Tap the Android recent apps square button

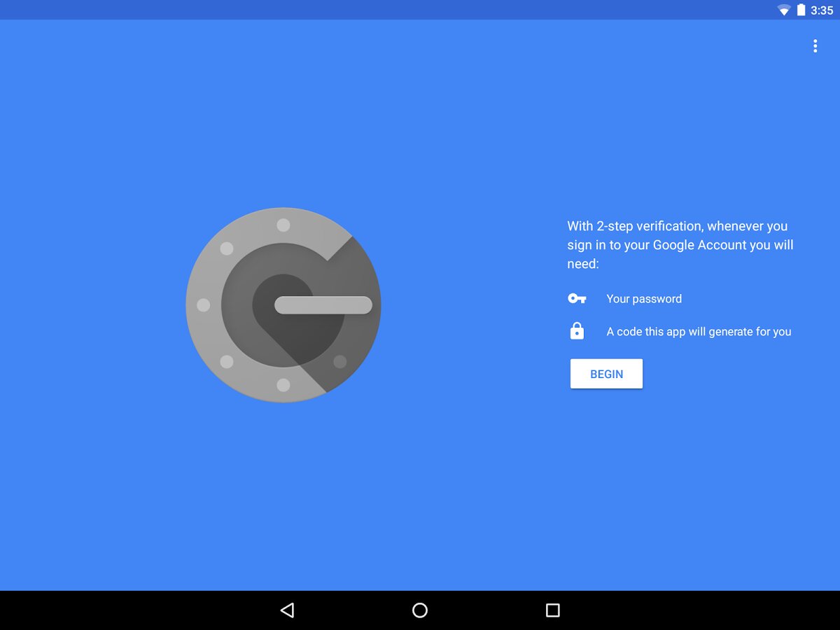[x=553, y=610]
